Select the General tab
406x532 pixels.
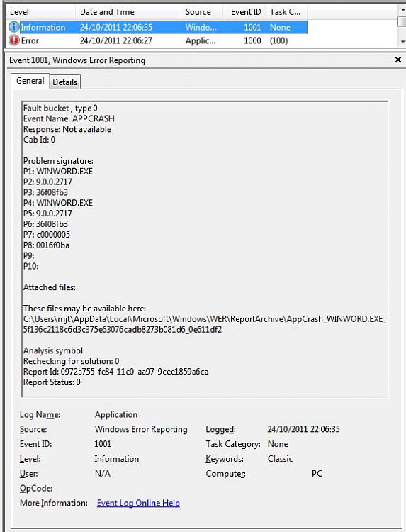pos(30,81)
